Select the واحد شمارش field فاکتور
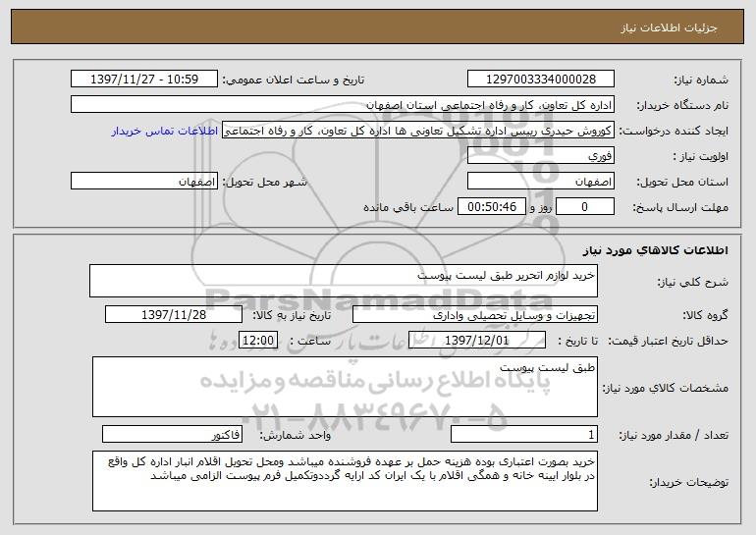This screenshot has height=535, width=756. click(x=172, y=434)
